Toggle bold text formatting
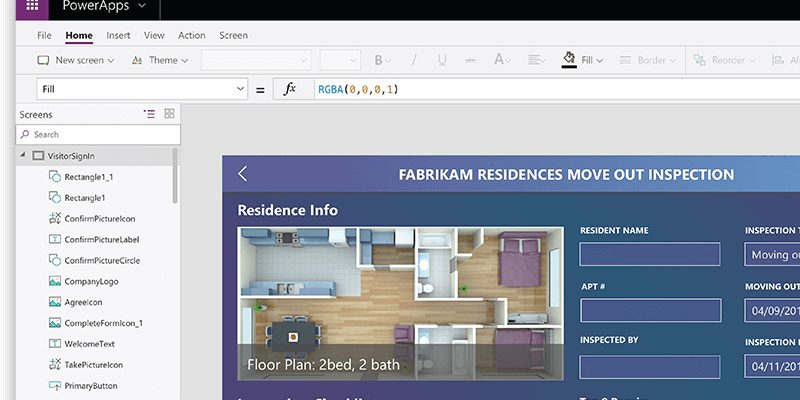The height and width of the screenshot is (400, 800). [378, 60]
